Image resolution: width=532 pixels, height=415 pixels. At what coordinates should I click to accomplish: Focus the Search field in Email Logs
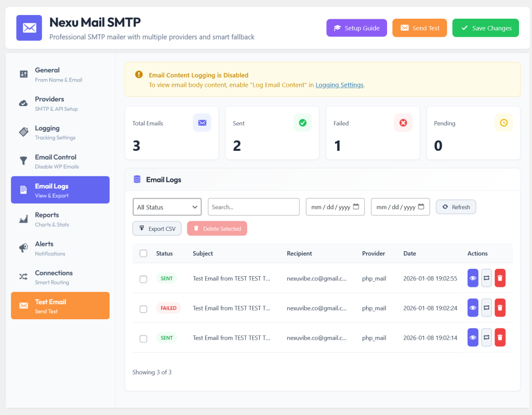click(x=254, y=207)
